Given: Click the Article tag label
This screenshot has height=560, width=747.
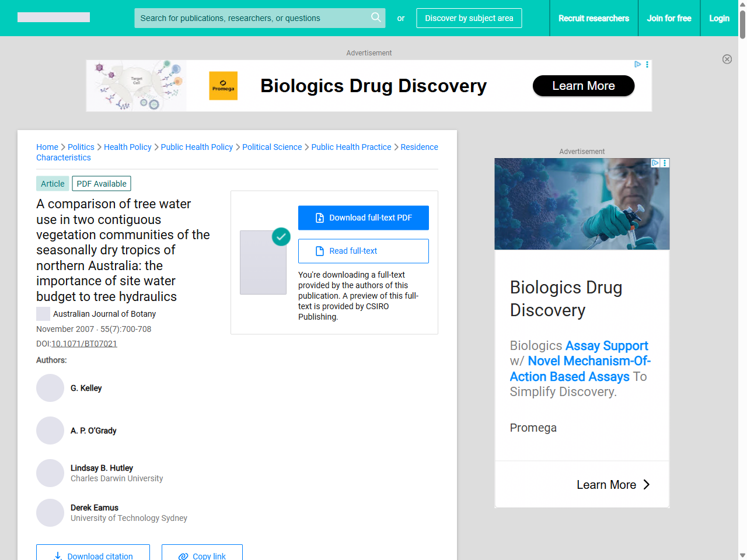Looking at the screenshot, I should [53, 184].
